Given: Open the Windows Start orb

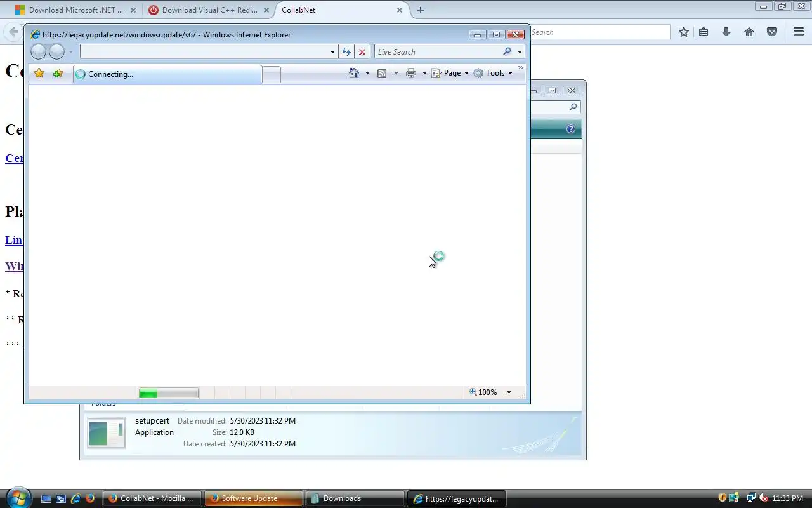Looking at the screenshot, I should (18, 498).
